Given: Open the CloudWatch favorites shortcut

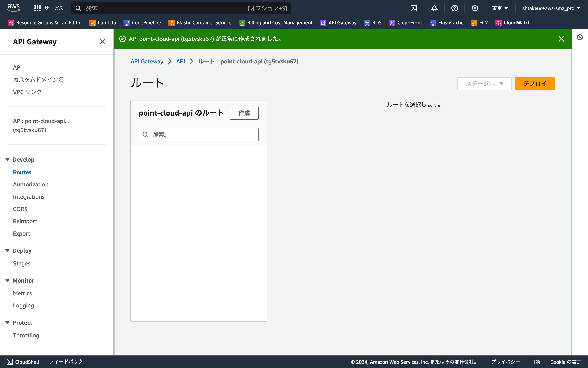Looking at the screenshot, I should click(513, 23).
